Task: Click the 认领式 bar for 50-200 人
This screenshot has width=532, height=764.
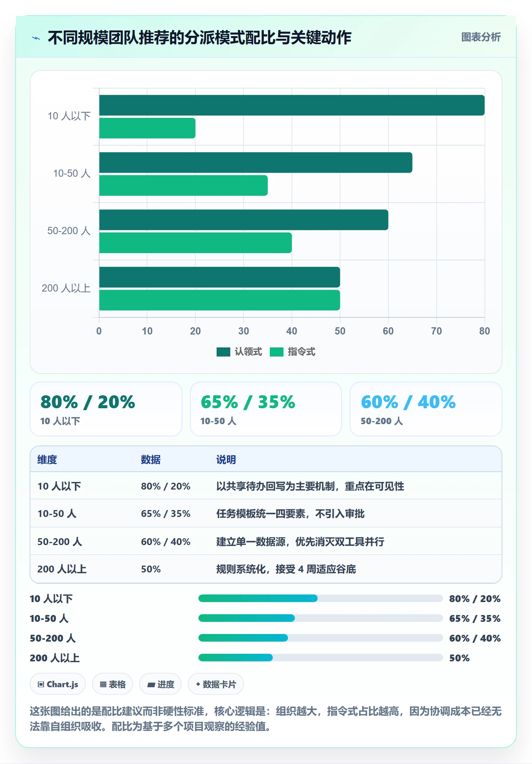Action: coord(244,220)
